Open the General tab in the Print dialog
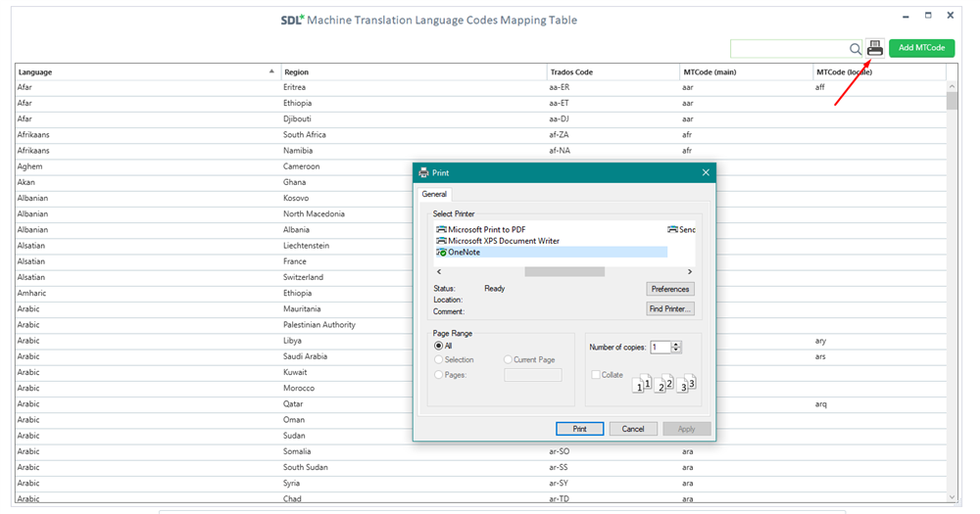980x514 pixels. 434,194
